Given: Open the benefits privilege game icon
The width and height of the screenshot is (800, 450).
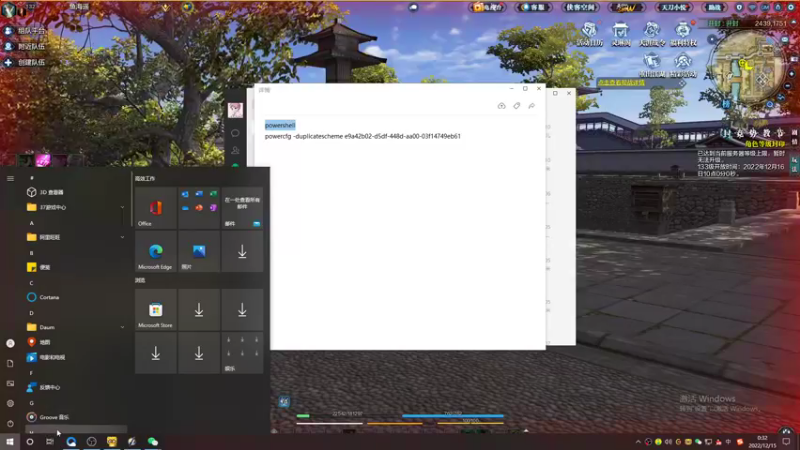Looking at the screenshot, I should tap(683, 34).
